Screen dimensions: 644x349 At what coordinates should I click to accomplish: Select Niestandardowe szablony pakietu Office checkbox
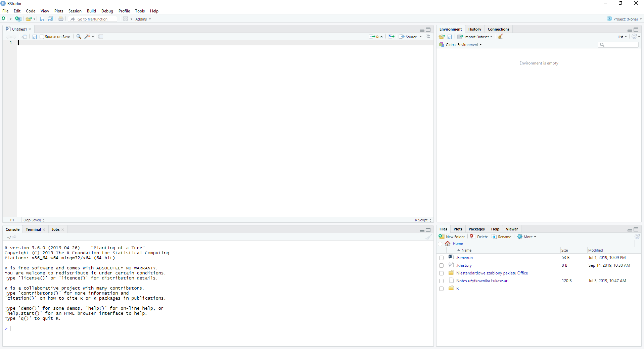click(x=442, y=273)
